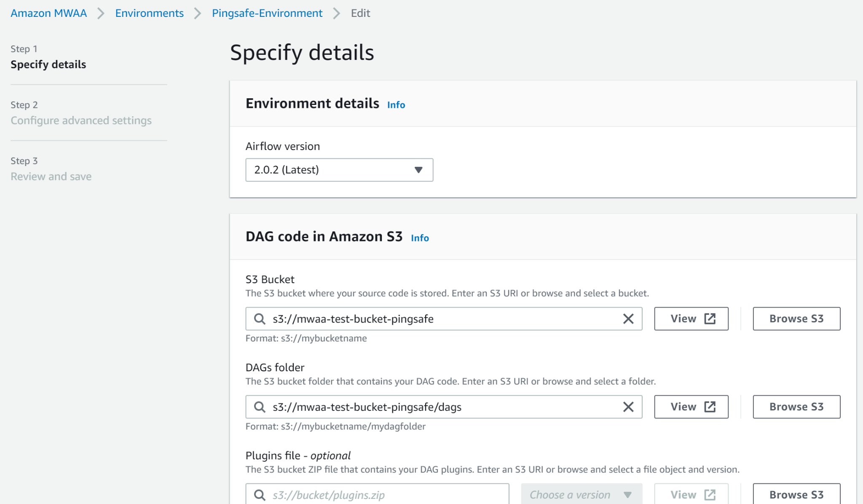Clear the S3 Bucket field with X icon
The width and height of the screenshot is (863, 504).
click(628, 319)
